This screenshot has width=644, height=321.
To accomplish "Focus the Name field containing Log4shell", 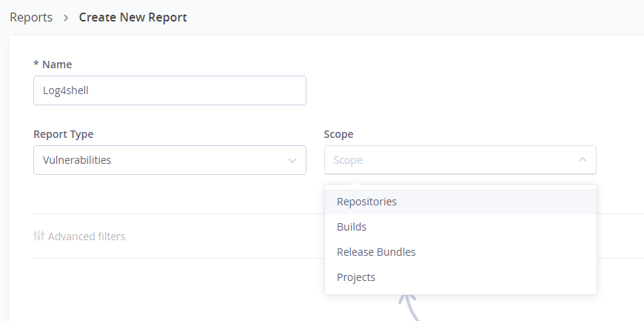I will tap(170, 90).
